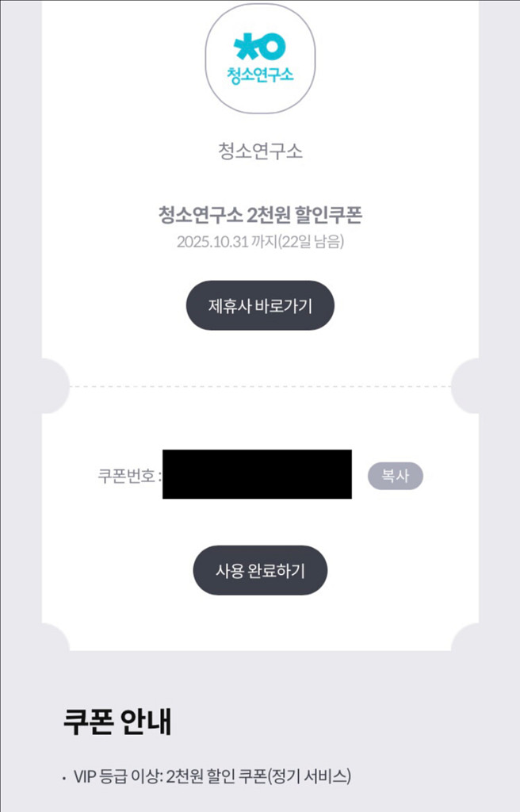This screenshot has width=520, height=812.
Task: Click the right ticket notch by the dashed divider
Action: [x=466, y=386]
